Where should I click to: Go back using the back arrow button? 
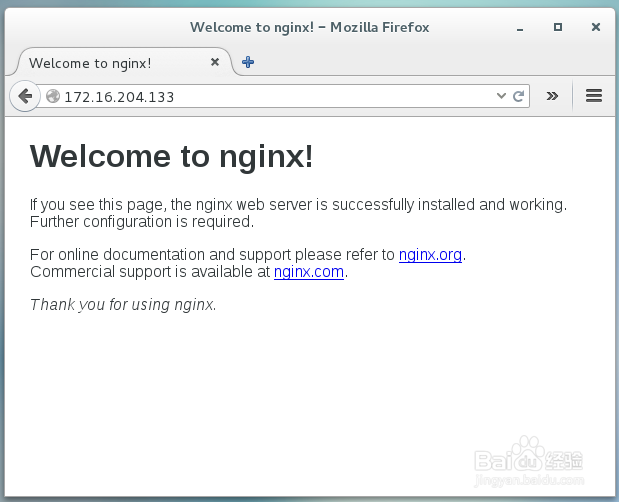point(25,96)
